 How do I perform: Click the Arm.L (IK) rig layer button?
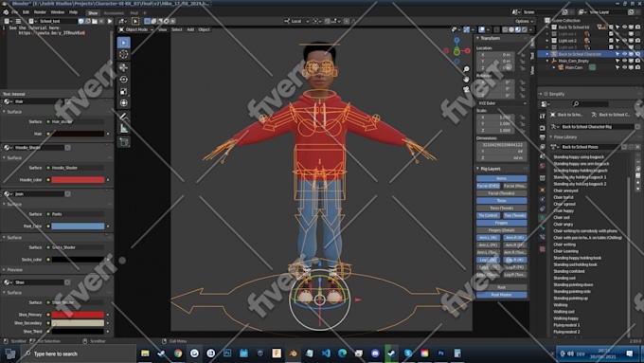point(488,238)
